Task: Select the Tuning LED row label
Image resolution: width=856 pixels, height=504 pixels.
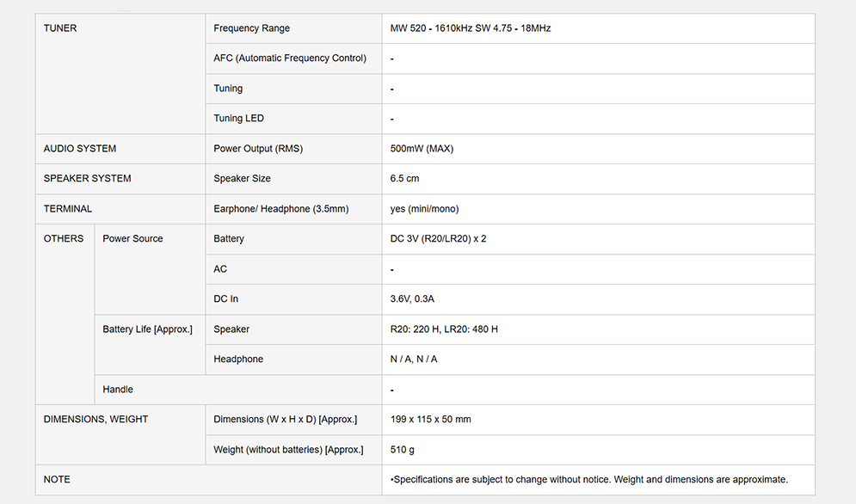Action: [x=238, y=119]
